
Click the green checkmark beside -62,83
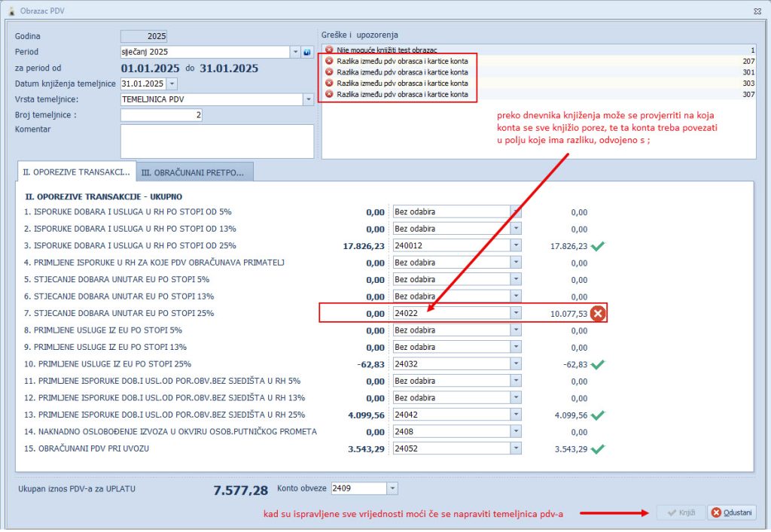point(599,364)
